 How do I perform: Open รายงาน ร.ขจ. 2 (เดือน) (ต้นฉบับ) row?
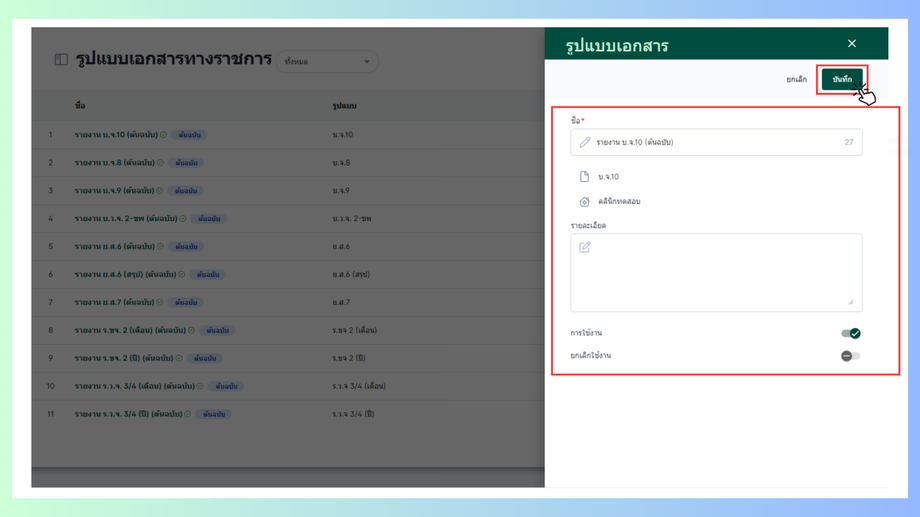(130, 330)
